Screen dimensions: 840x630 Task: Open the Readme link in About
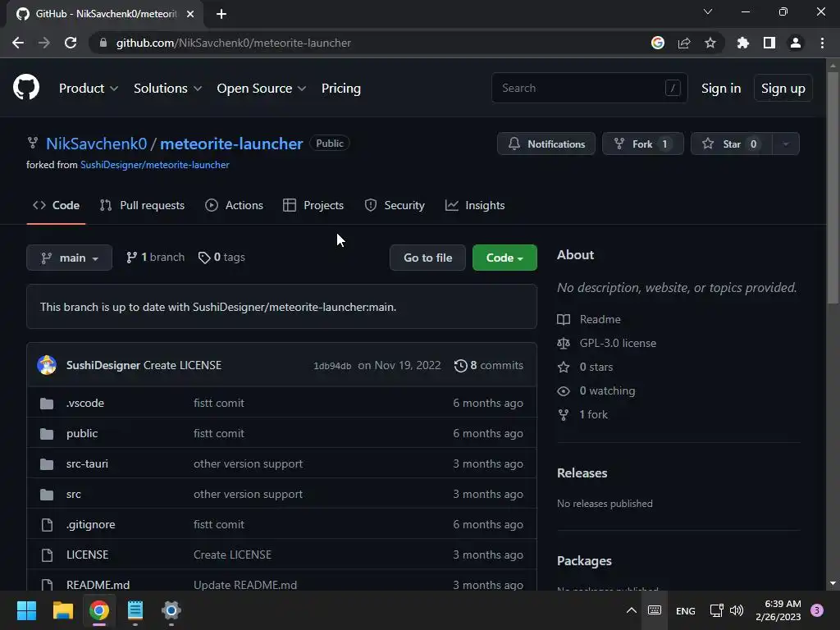point(589,319)
